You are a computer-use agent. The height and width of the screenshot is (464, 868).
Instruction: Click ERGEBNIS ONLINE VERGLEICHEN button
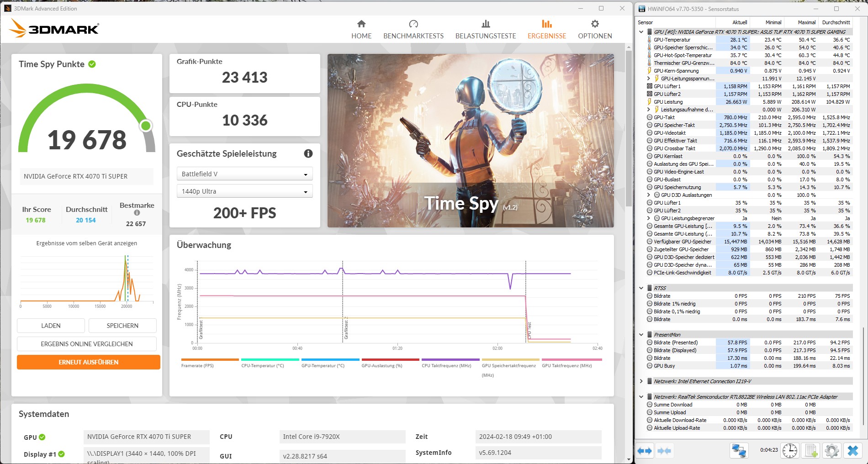[x=87, y=344]
